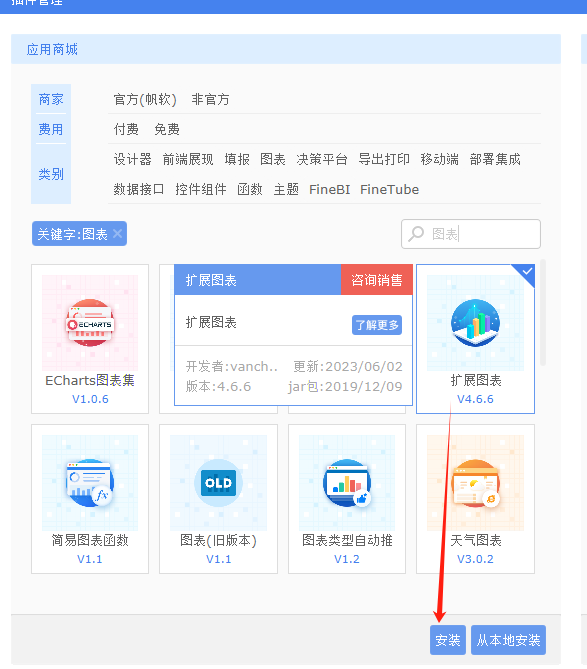The image size is (587, 669).
Task: Click the 费用 filter label
Action: 51,129
